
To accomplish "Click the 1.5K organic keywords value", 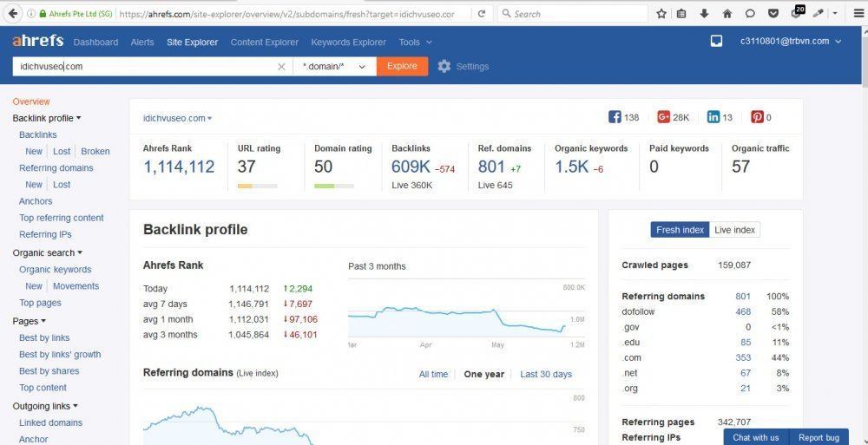I will pos(572,167).
